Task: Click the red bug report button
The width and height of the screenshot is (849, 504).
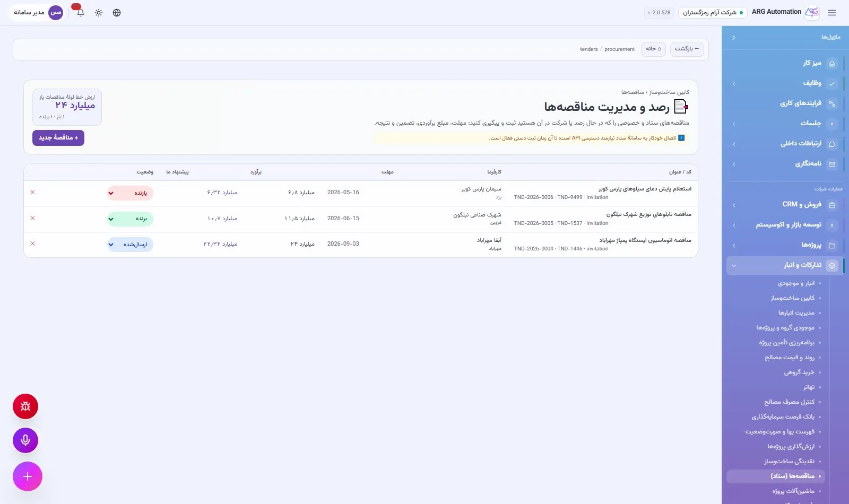Action: coord(25,406)
